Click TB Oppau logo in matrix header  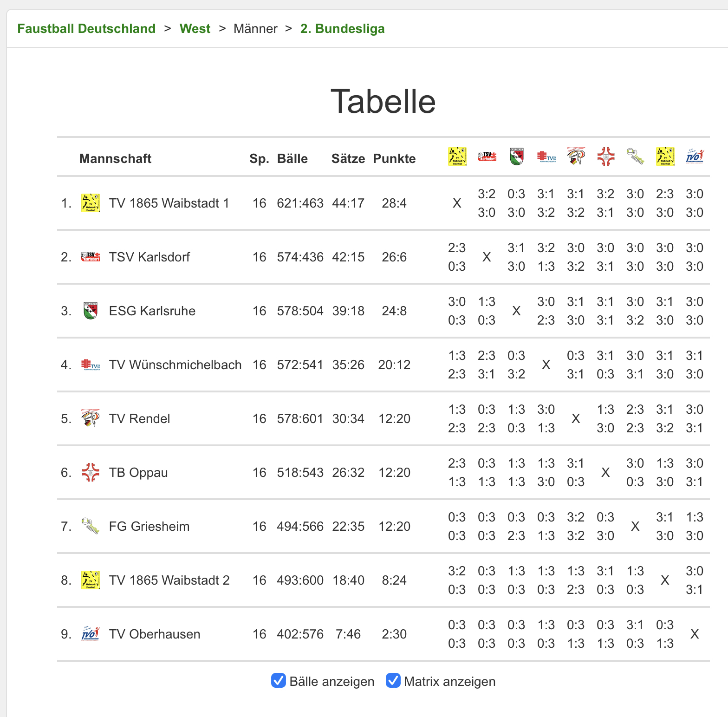coord(605,156)
